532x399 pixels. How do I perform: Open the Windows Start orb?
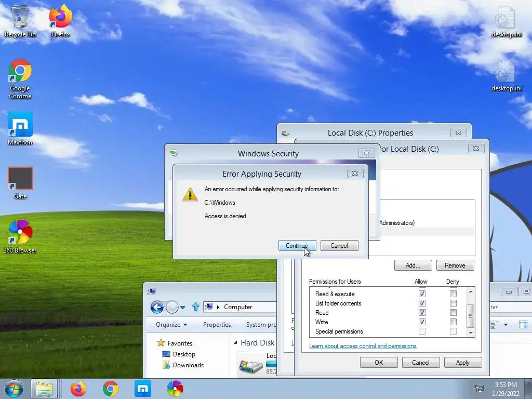[14, 389]
